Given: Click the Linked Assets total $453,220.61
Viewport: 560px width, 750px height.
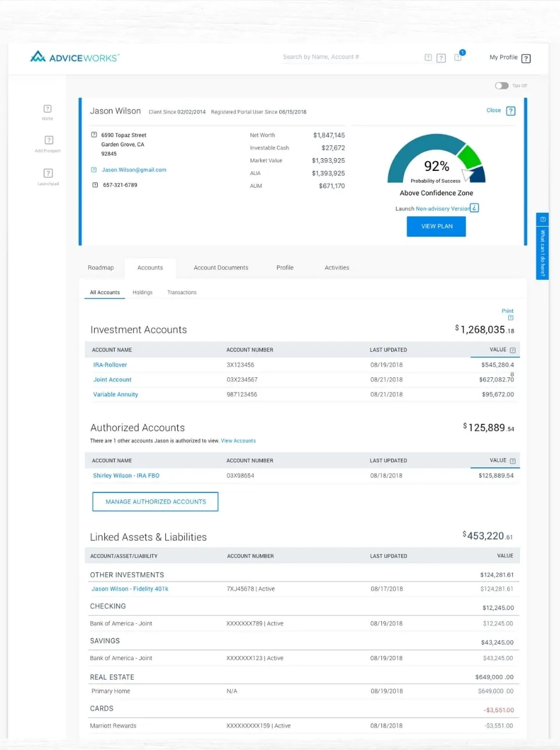Looking at the screenshot, I should click(488, 535).
